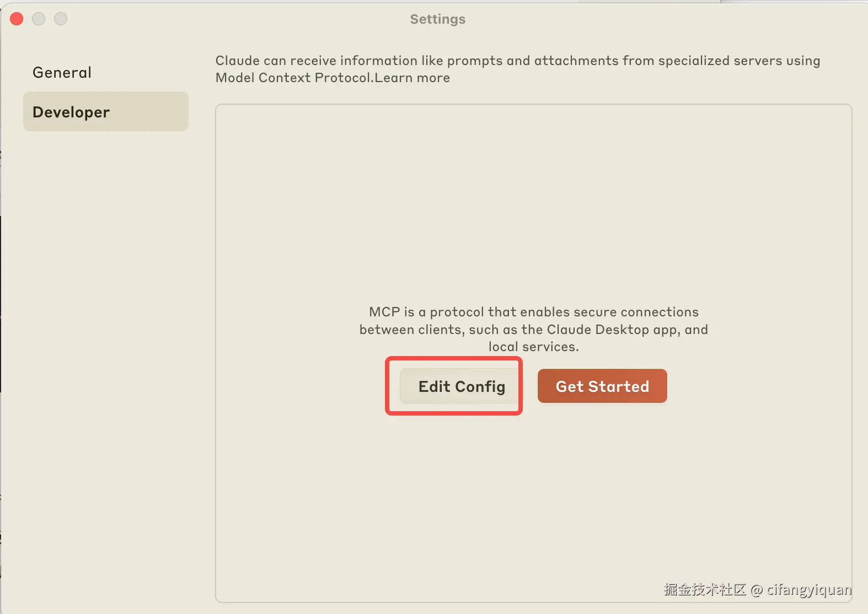Image resolution: width=868 pixels, height=614 pixels.
Task: Click the cifangyiquan watermark text
Action: click(x=809, y=590)
